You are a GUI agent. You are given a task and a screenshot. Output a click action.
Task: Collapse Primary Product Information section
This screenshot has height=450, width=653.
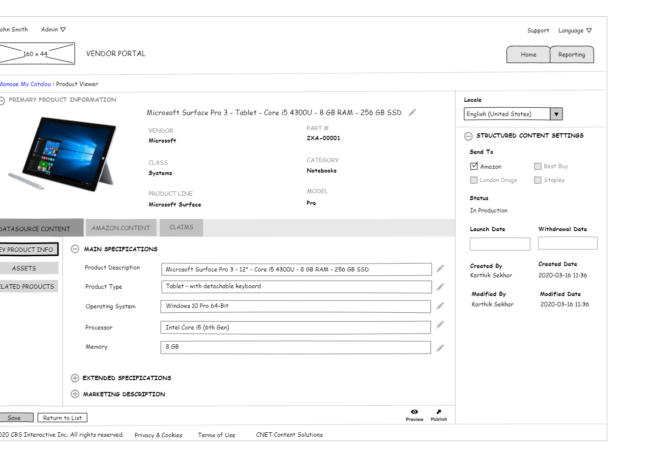2,100
